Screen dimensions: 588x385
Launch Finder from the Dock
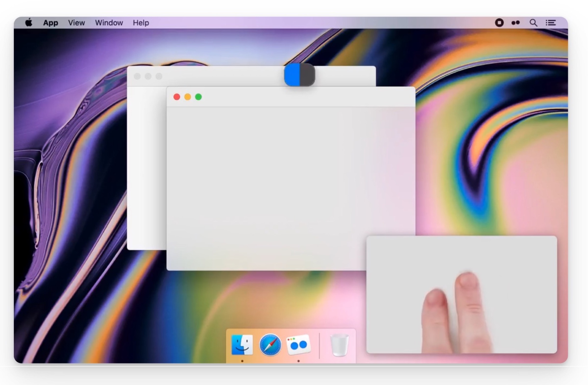242,345
